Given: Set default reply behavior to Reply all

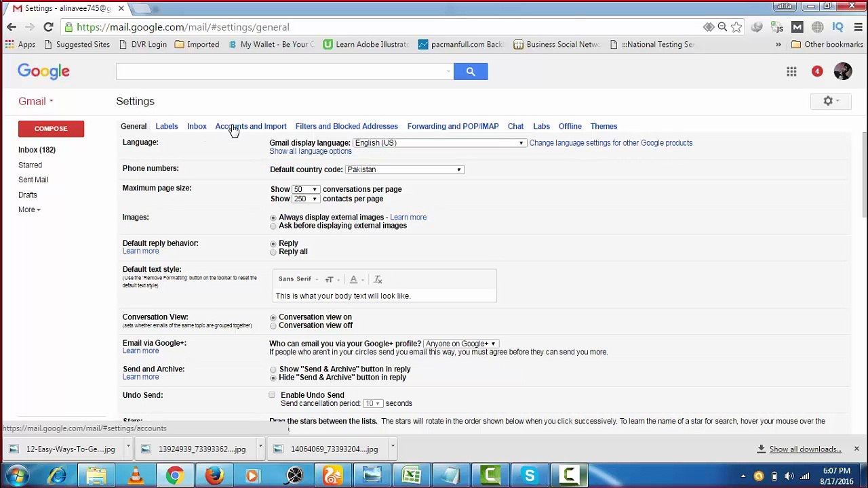Looking at the screenshot, I should pos(273,252).
